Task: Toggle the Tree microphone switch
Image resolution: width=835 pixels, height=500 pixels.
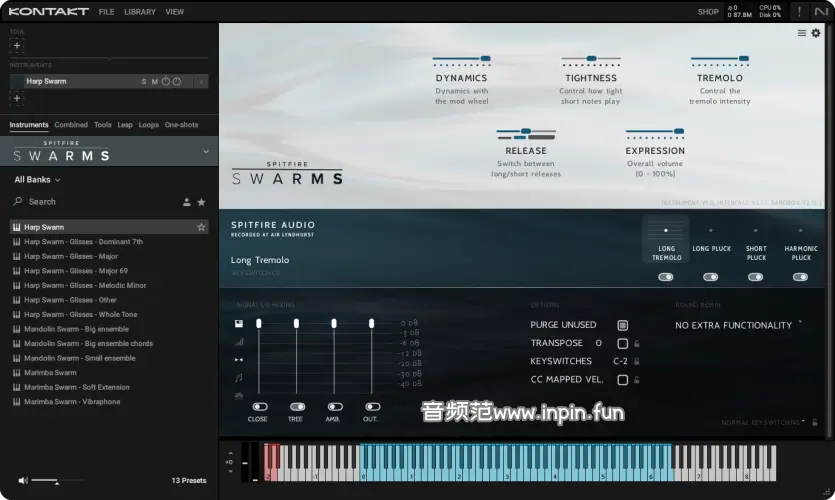Action: coord(297,407)
